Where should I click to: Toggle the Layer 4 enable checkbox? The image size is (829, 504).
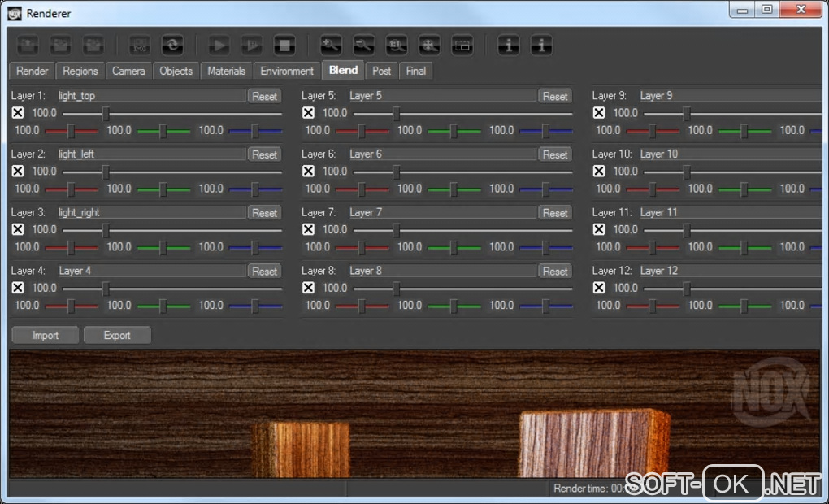click(x=17, y=287)
